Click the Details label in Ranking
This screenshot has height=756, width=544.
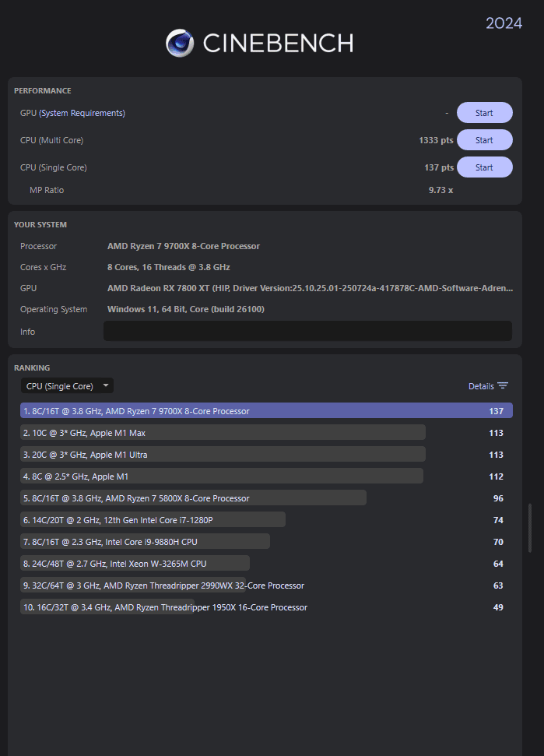point(481,385)
